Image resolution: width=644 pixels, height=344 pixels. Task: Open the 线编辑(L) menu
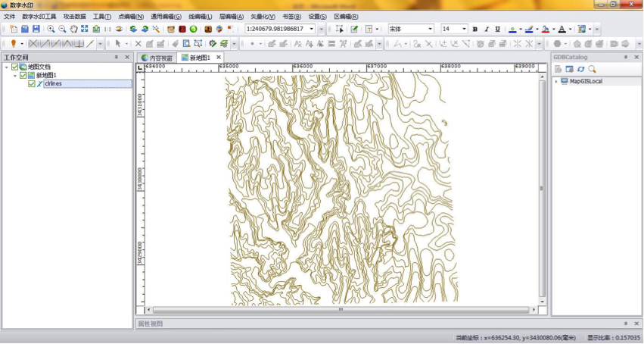click(201, 17)
